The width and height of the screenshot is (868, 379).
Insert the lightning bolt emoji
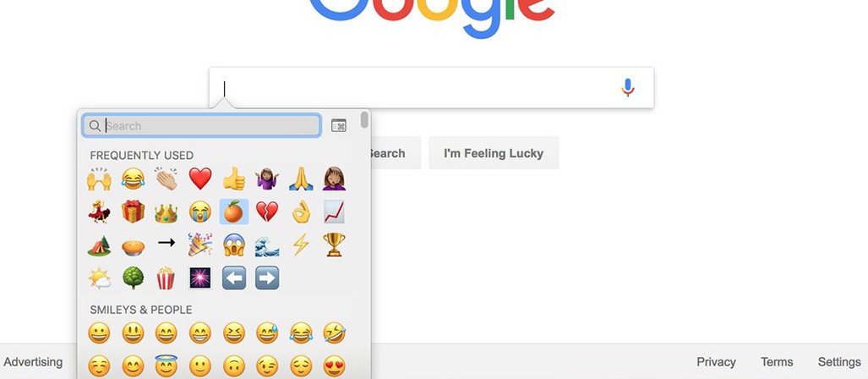point(301,244)
